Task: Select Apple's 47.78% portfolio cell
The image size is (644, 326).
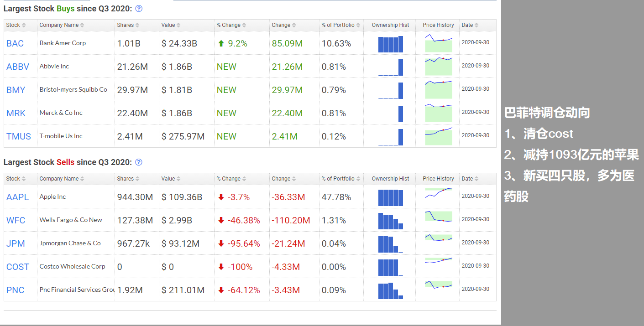Action: pyautogui.click(x=336, y=197)
